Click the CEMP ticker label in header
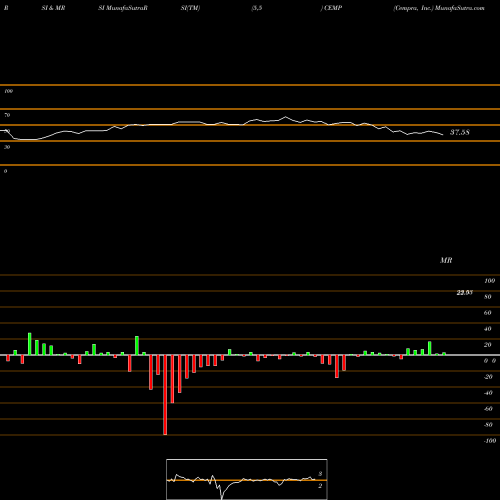 [333, 8]
